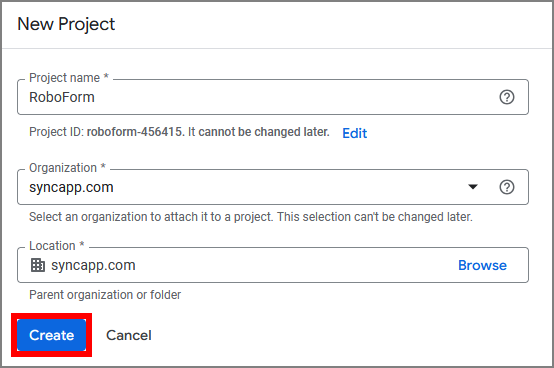
Task: Focus the Project name input containing RoboForm
Action: coord(273,97)
